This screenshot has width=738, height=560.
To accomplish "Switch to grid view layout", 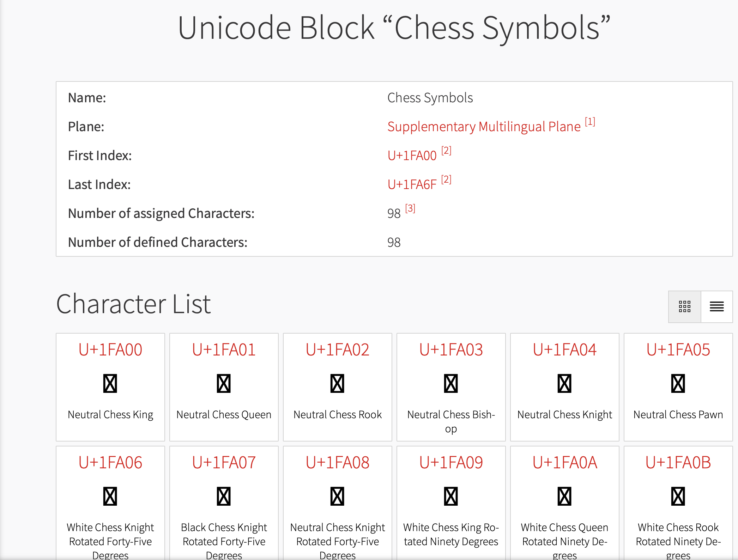I will click(x=684, y=306).
